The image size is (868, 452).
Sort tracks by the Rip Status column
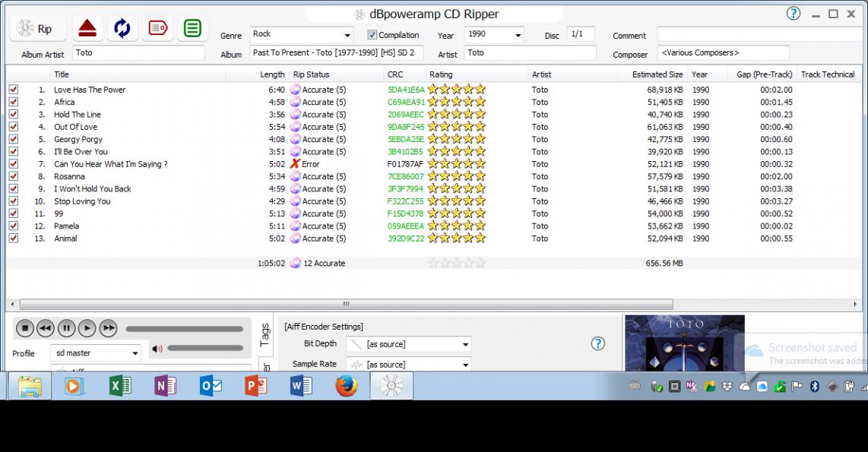click(311, 74)
